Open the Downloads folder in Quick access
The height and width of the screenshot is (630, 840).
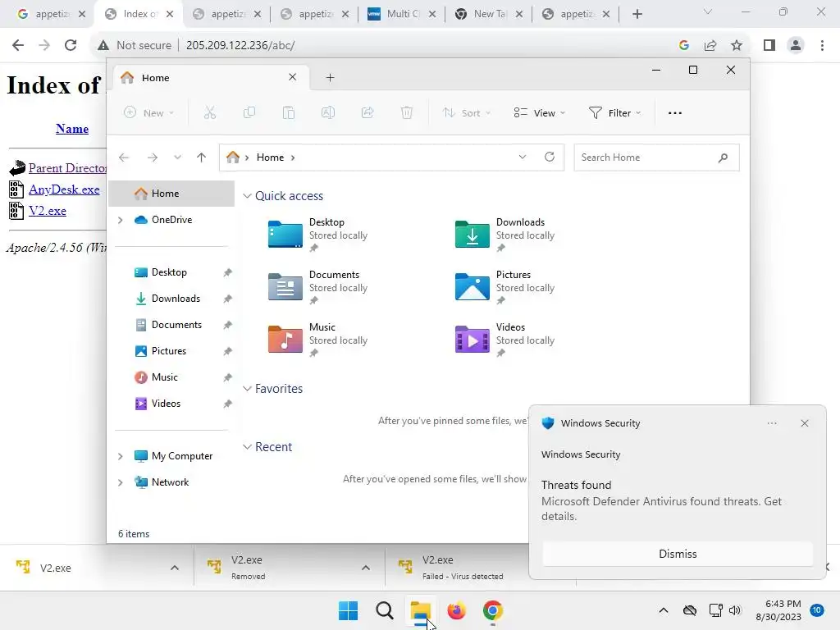(x=505, y=235)
